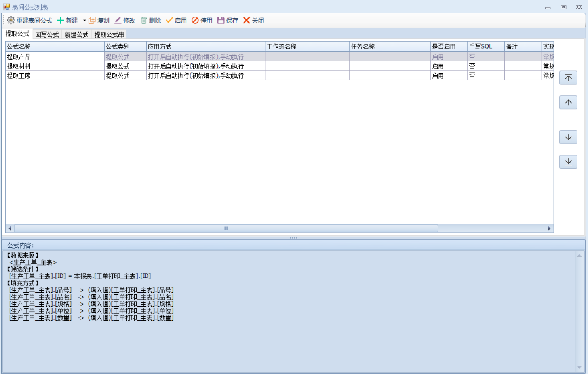Viewport: 588px width, 374px height.
Task: Click the 删除 trash icon
Action: 144,20
